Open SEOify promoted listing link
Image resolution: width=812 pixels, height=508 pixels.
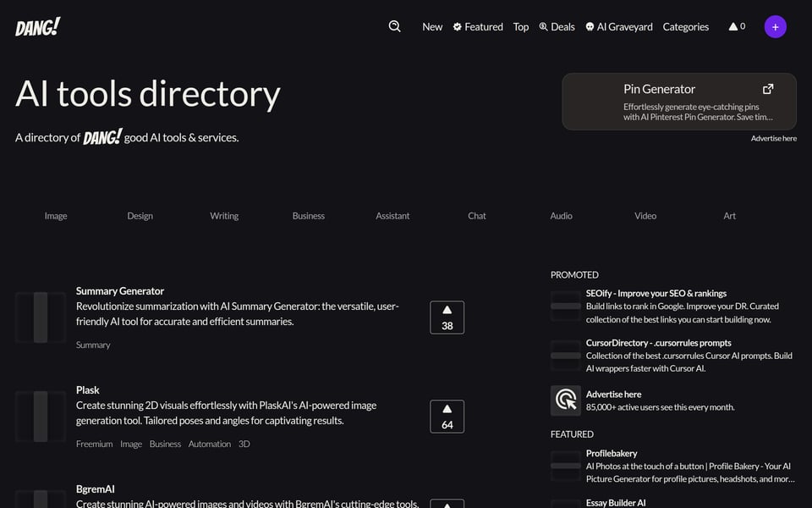[656, 293]
